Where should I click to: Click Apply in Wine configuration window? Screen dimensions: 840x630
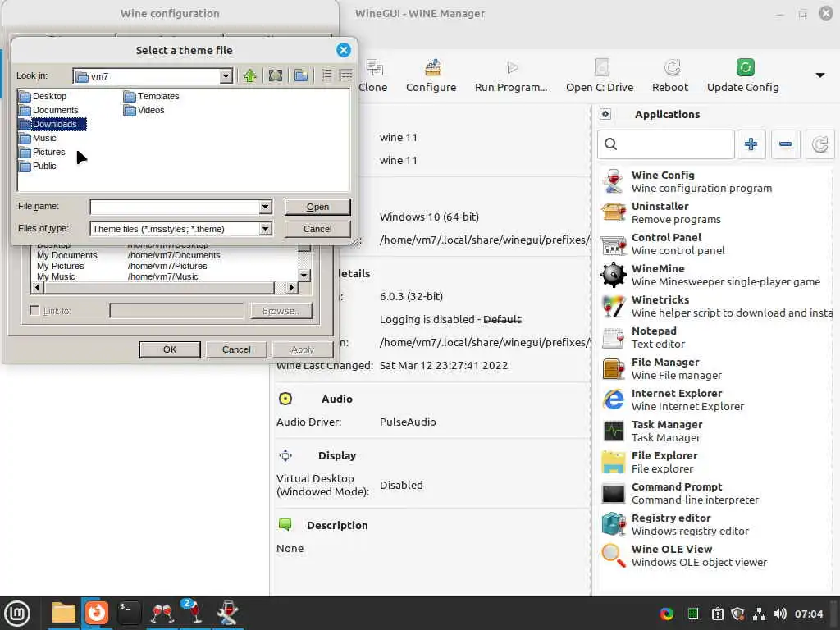303,349
